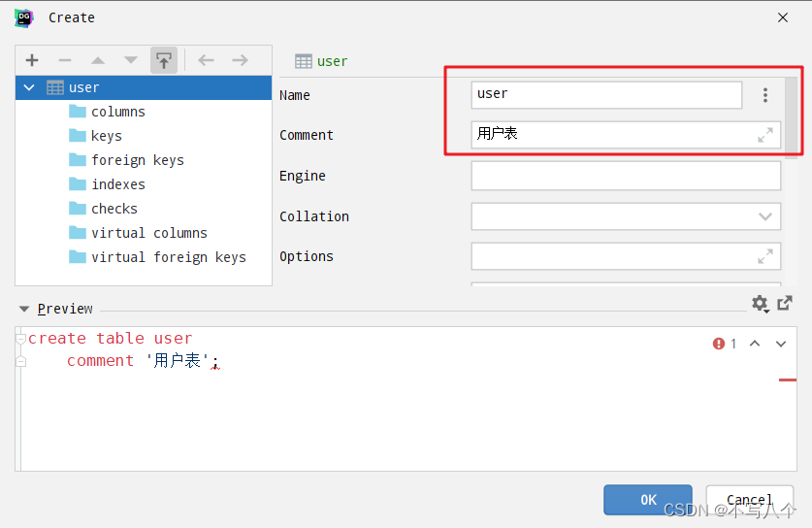812x528 pixels.
Task: Expand the Comment field editor
Action: [x=764, y=135]
